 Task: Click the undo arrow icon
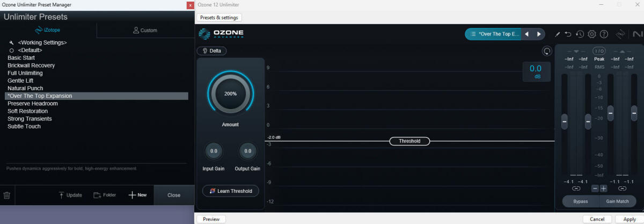pyautogui.click(x=568, y=34)
